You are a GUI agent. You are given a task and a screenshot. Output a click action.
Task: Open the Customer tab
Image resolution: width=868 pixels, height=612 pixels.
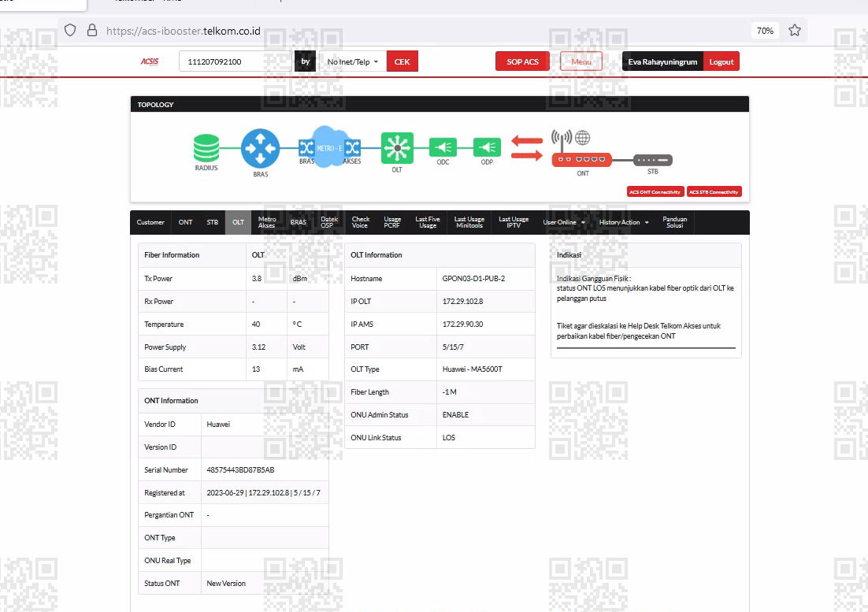[150, 222]
